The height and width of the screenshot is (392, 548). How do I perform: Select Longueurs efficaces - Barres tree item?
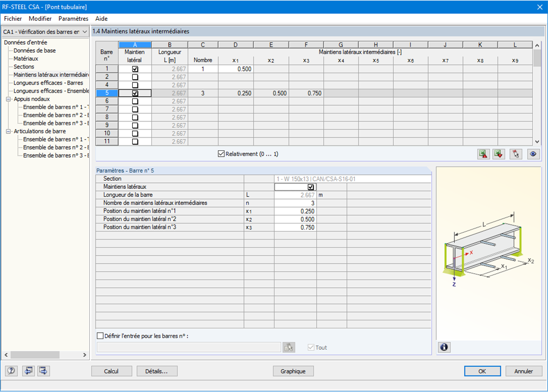pos(48,83)
